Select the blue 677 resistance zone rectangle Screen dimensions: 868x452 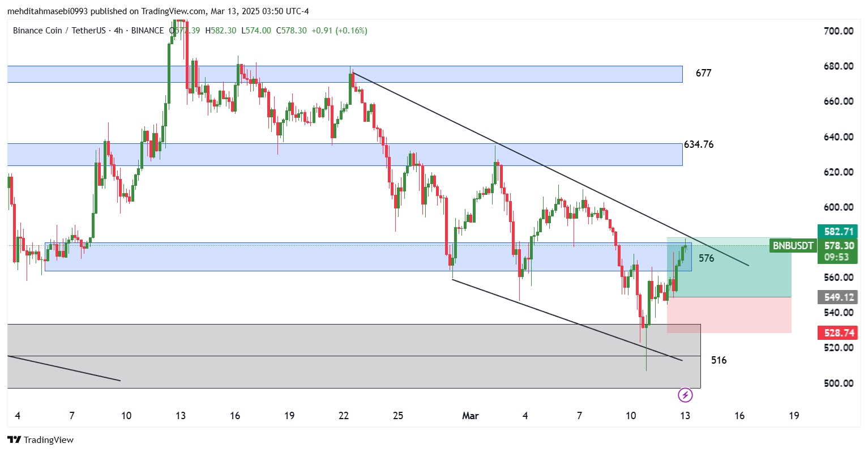coord(345,74)
